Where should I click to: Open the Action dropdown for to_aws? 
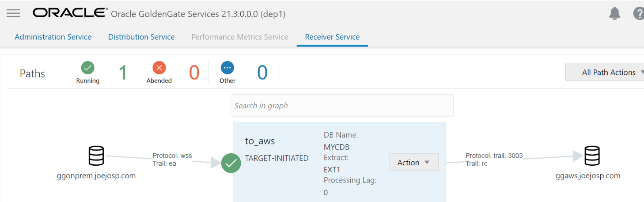(414, 162)
